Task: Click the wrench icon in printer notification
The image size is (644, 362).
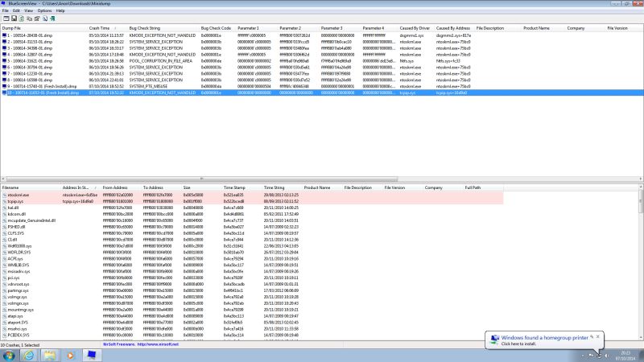Action: click(x=592, y=336)
